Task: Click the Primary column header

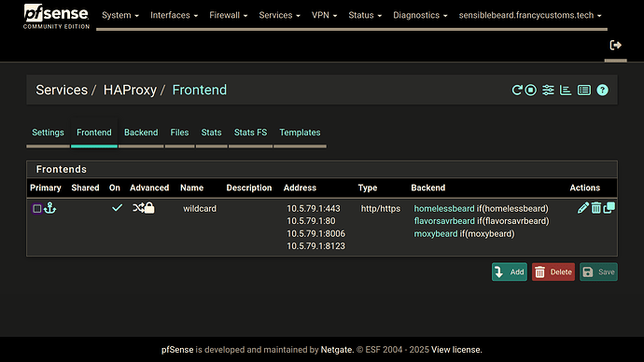Action: [x=46, y=188]
